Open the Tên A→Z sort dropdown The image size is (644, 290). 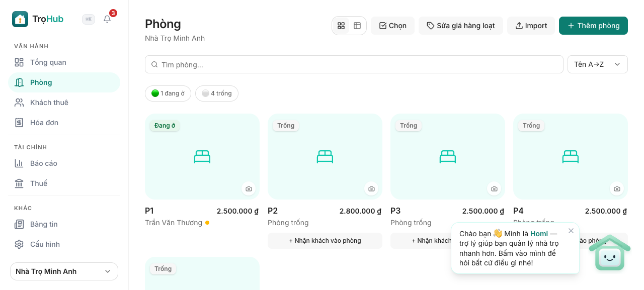pyautogui.click(x=598, y=64)
